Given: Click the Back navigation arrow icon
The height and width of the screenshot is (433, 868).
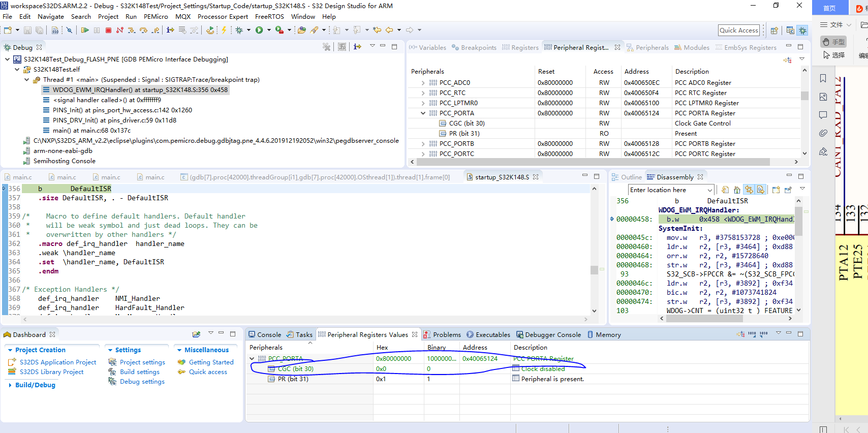Looking at the screenshot, I should pyautogui.click(x=389, y=30).
